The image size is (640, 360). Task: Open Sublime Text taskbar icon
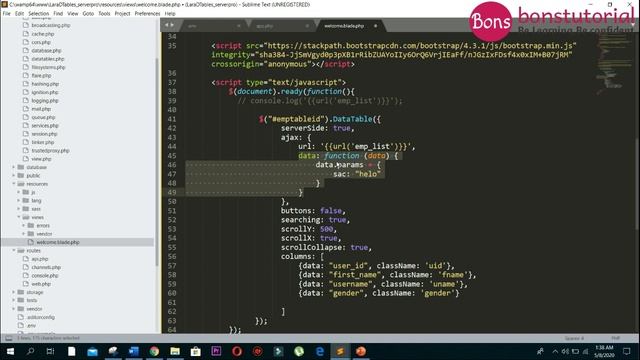click(x=340, y=351)
